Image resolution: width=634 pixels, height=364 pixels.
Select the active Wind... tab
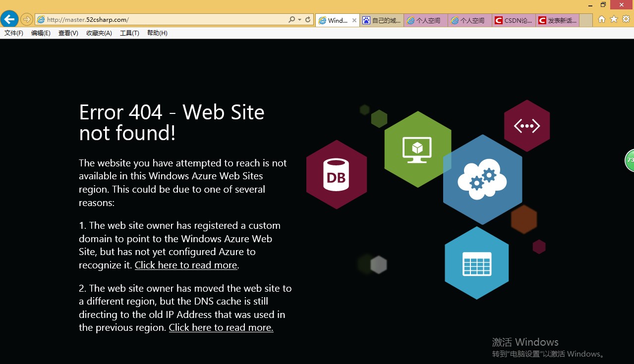coord(338,20)
